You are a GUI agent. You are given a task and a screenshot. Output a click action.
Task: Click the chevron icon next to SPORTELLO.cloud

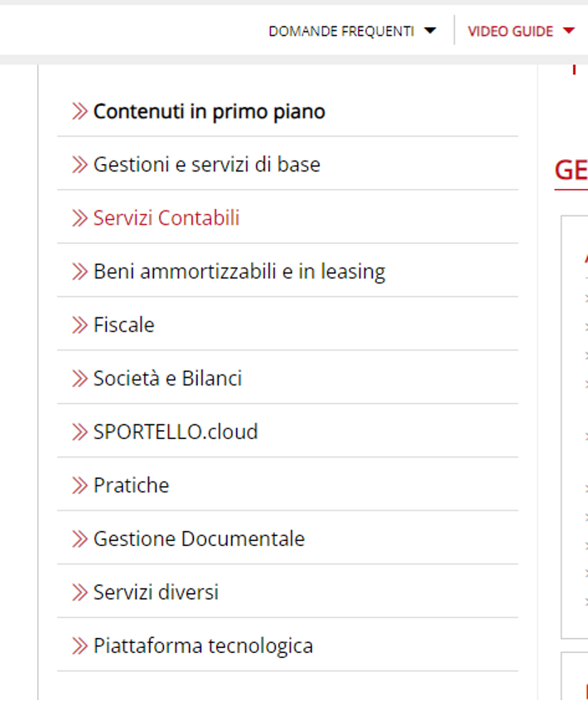(x=80, y=432)
